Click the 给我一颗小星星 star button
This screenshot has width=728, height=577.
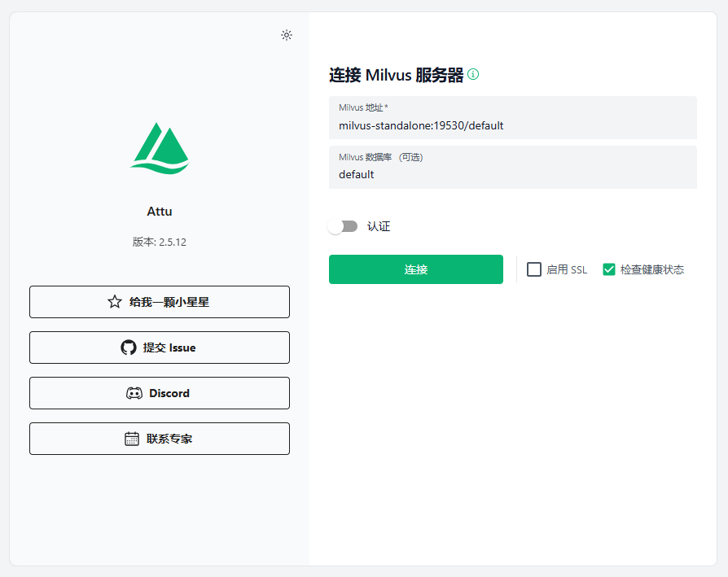(160, 302)
